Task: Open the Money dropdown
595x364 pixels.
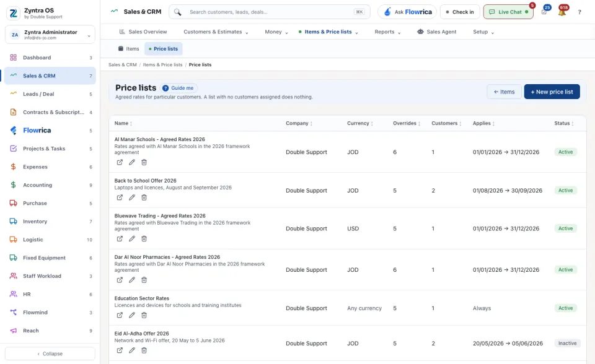Action: [276, 32]
